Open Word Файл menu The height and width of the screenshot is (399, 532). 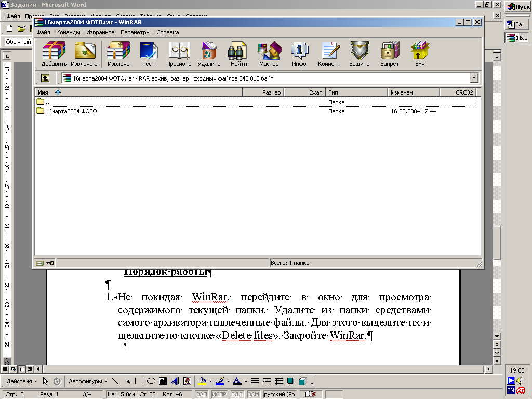pyautogui.click(x=13, y=16)
